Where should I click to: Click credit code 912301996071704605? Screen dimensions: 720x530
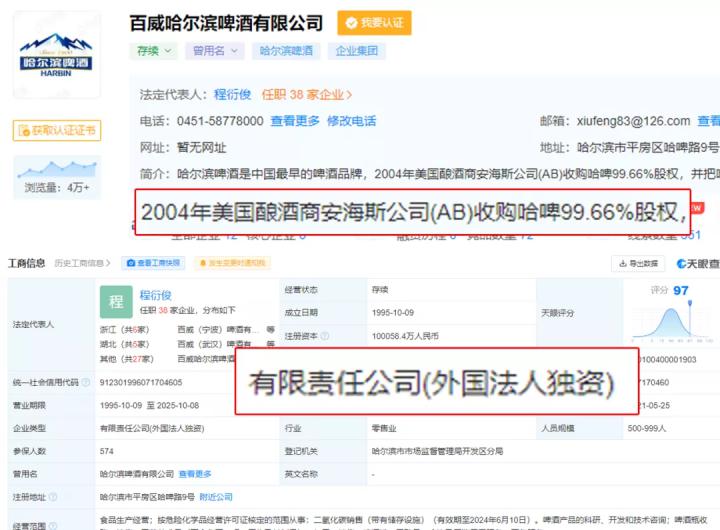(x=141, y=382)
